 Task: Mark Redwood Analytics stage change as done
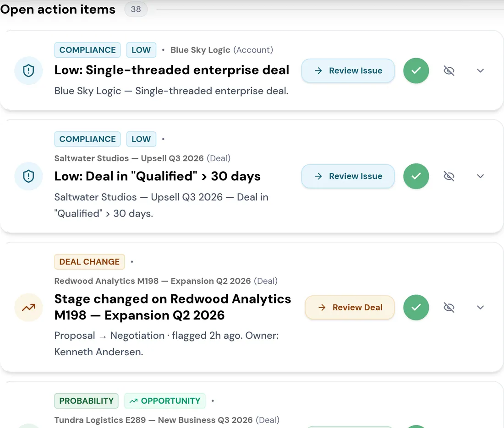(x=416, y=308)
